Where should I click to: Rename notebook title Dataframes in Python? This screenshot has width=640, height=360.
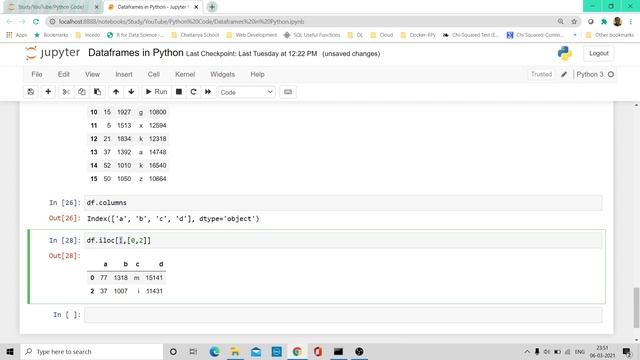tap(136, 53)
